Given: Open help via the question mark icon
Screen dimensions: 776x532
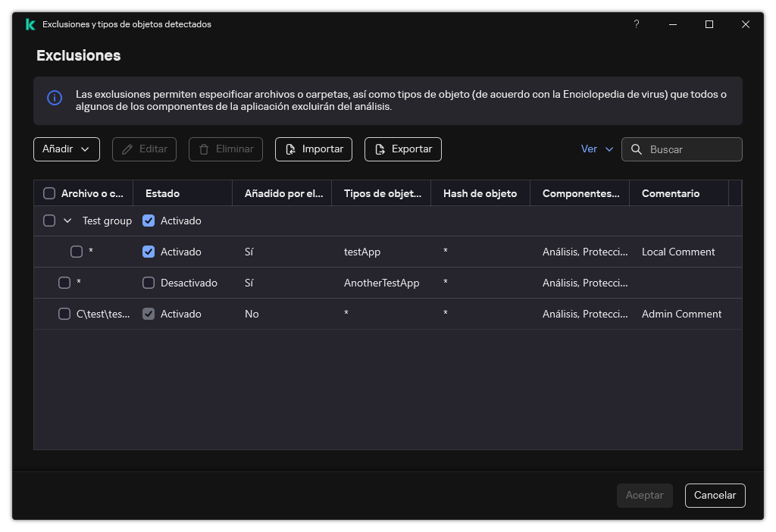Looking at the screenshot, I should pyautogui.click(x=637, y=24).
